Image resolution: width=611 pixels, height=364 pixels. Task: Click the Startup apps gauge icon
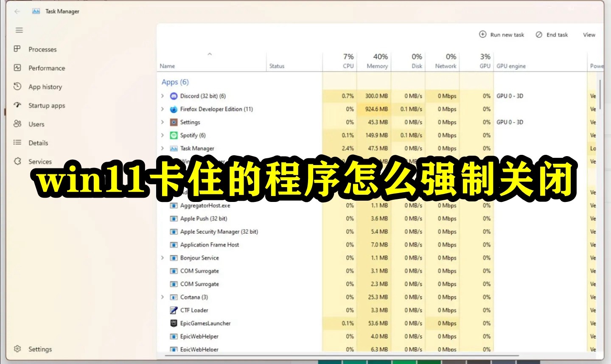coord(17,105)
